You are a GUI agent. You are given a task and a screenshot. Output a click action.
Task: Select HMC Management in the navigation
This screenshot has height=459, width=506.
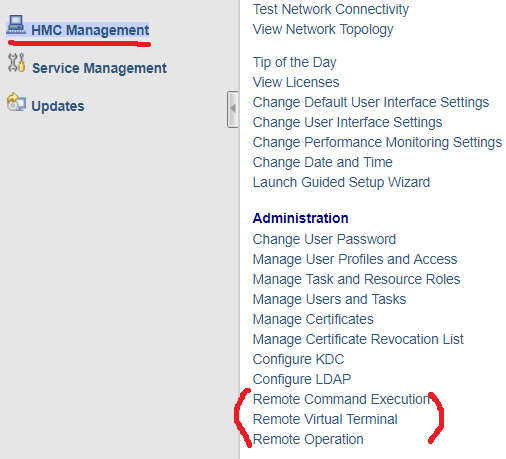tap(90, 30)
